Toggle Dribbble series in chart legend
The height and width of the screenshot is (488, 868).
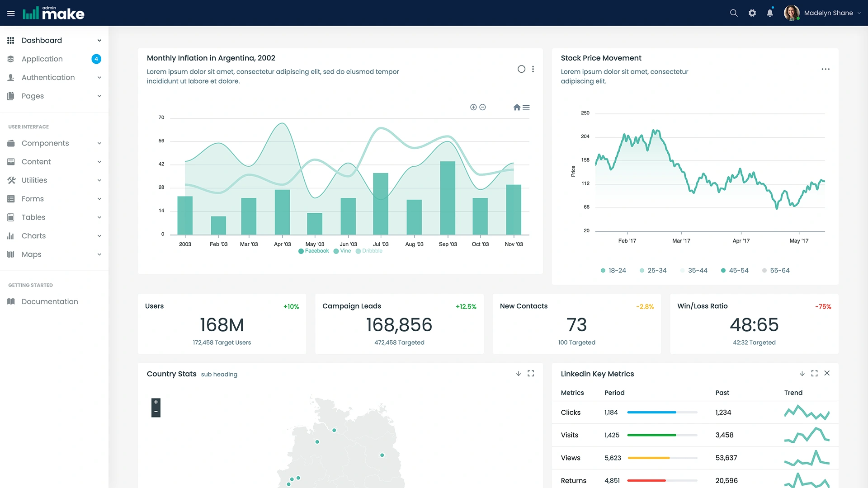coord(369,251)
